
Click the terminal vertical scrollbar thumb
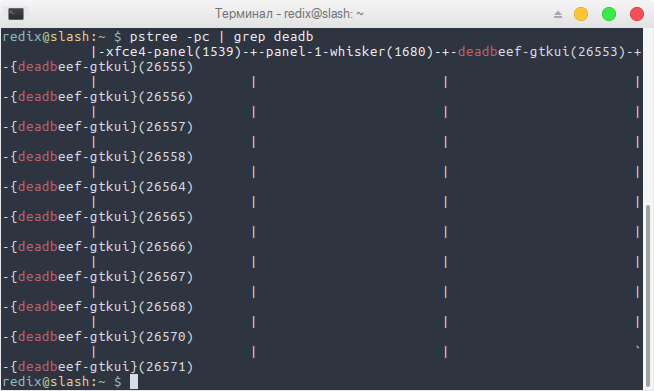click(x=648, y=295)
